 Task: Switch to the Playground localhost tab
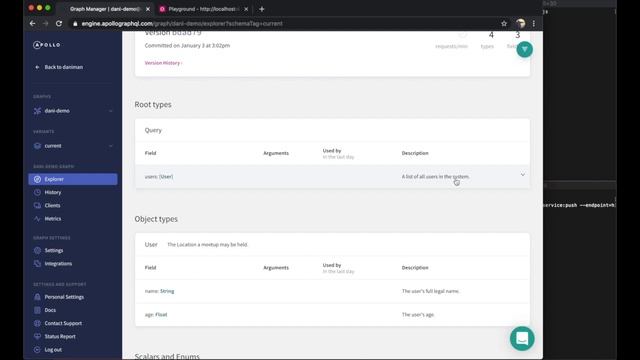click(x=202, y=9)
